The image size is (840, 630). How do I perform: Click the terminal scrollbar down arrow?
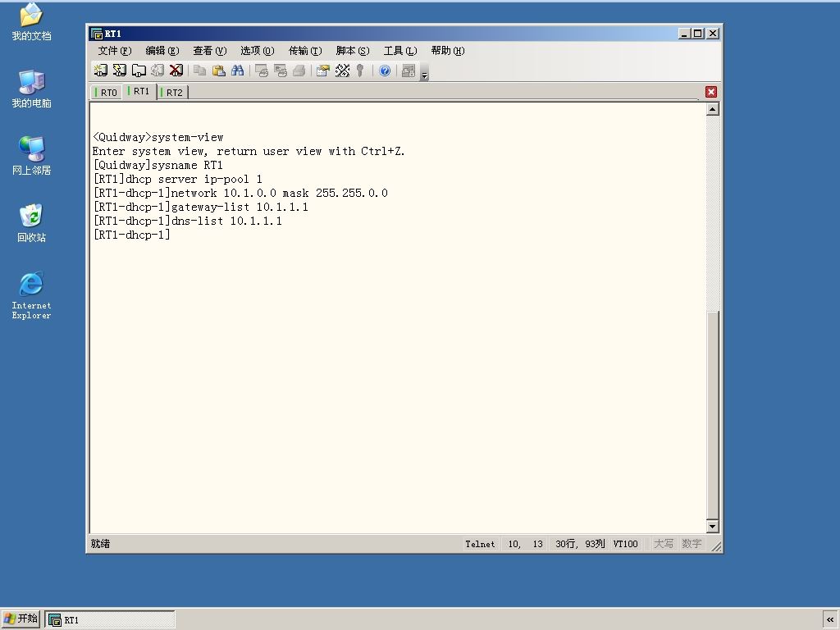(713, 527)
